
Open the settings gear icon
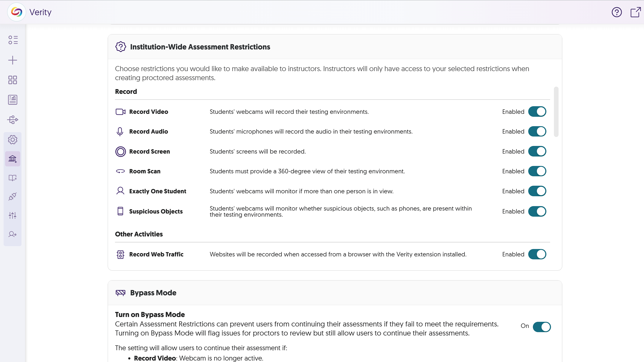[12, 140]
